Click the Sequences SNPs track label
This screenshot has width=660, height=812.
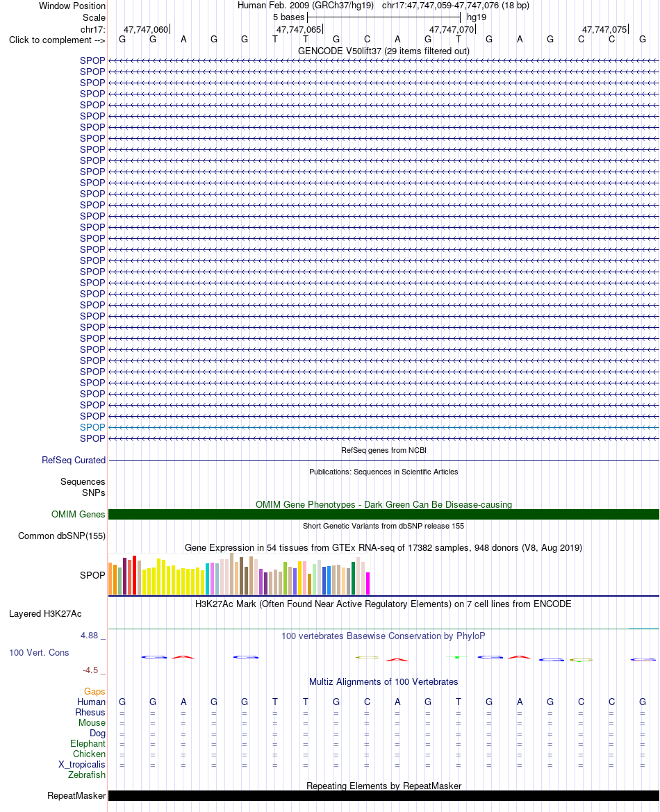[83, 487]
